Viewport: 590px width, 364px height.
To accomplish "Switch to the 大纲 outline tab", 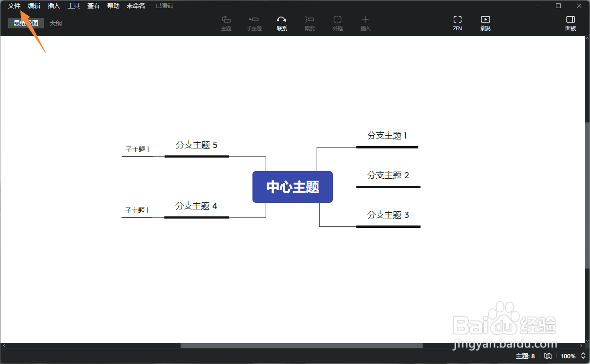I will (56, 23).
